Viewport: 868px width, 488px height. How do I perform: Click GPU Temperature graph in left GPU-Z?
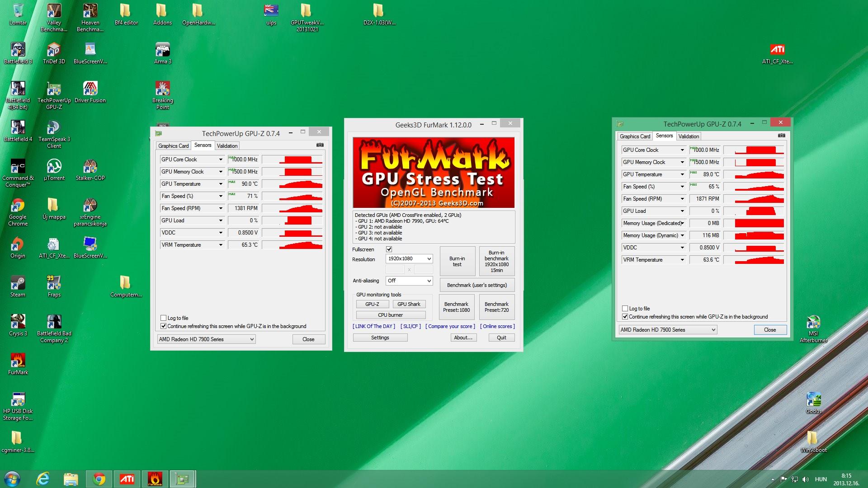tap(292, 184)
